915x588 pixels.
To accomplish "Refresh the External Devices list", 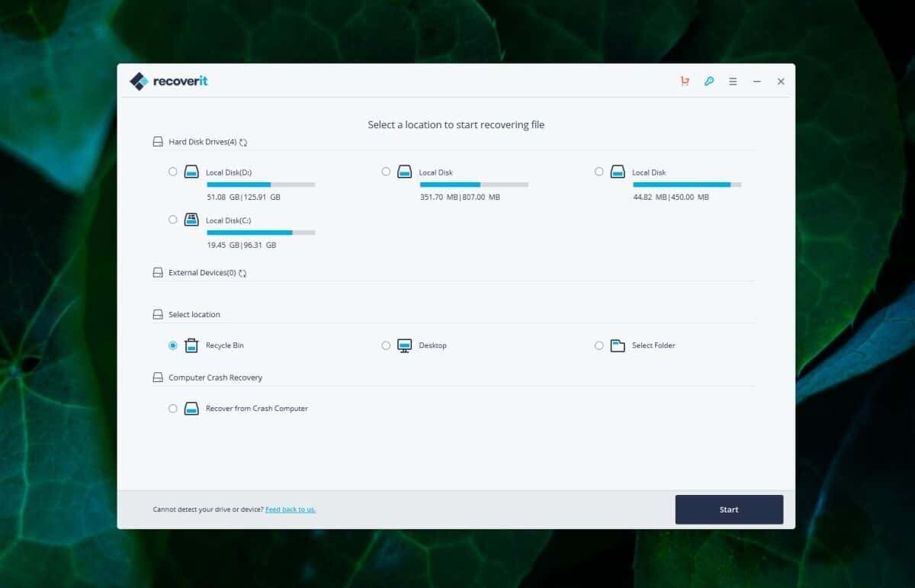I will (x=242, y=272).
